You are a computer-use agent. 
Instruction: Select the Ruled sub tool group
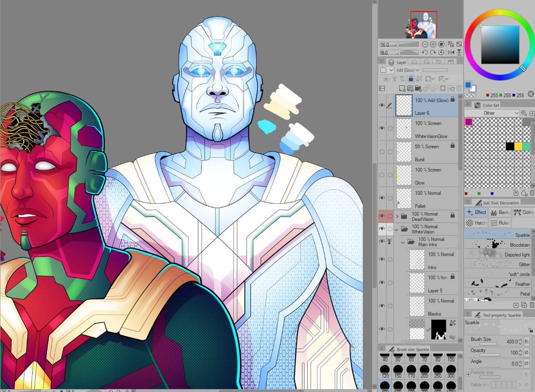[500, 223]
